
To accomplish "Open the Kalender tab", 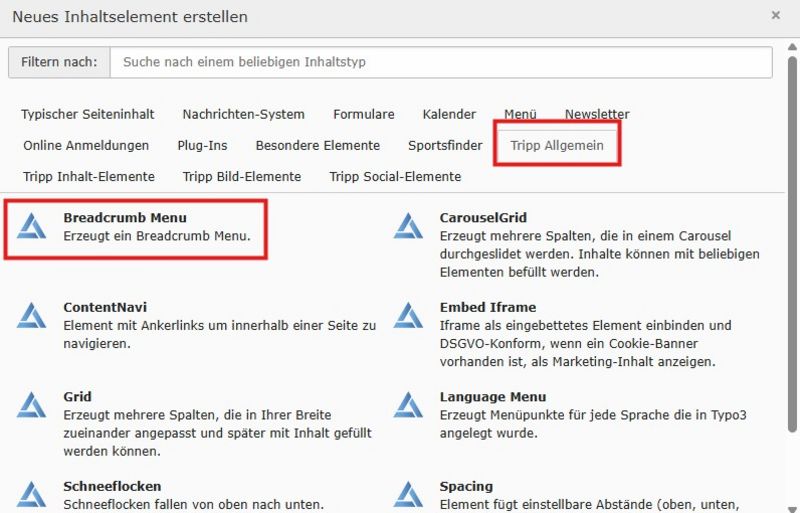I will (449, 115).
